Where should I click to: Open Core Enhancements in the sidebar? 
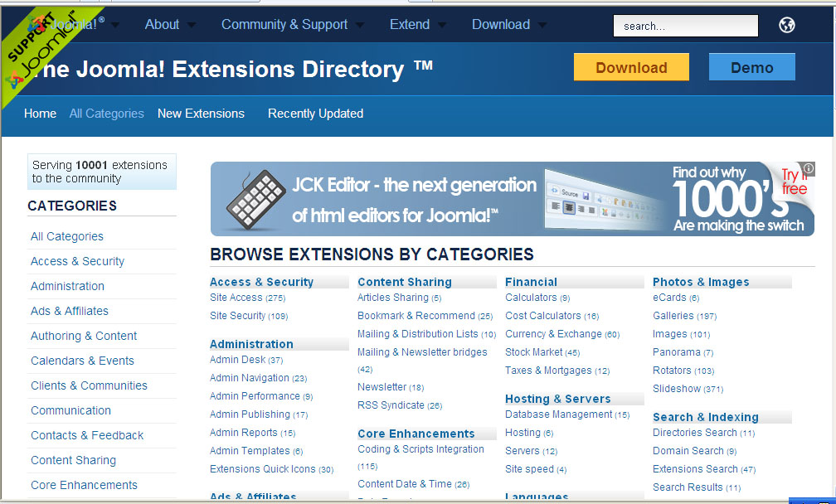pyautogui.click(x=85, y=486)
